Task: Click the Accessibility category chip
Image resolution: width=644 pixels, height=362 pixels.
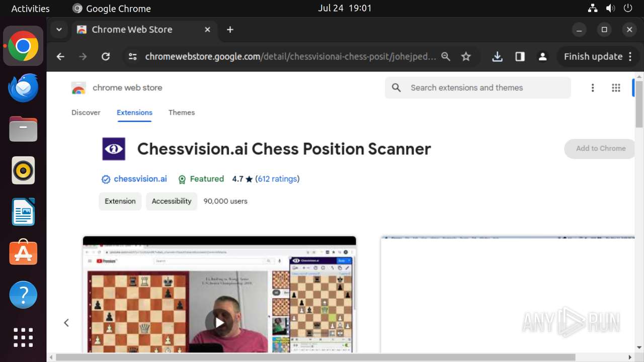Action: [172, 201]
